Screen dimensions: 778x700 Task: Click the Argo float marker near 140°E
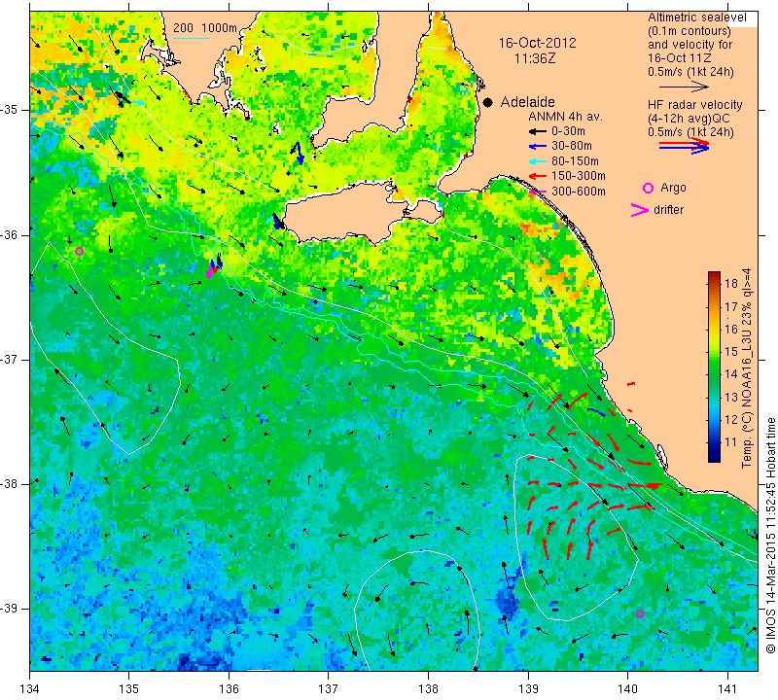pyautogui.click(x=640, y=613)
